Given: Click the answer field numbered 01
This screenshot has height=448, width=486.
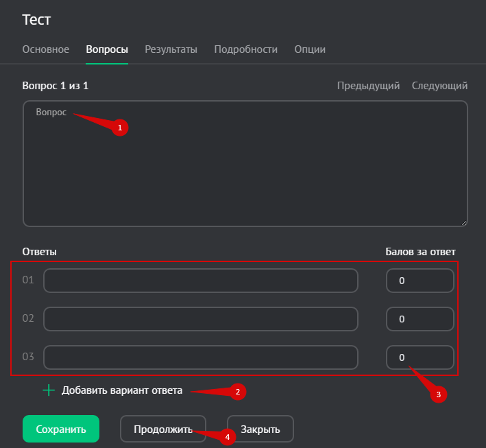Looking at the screenshot, I should (x=200, y=281).
